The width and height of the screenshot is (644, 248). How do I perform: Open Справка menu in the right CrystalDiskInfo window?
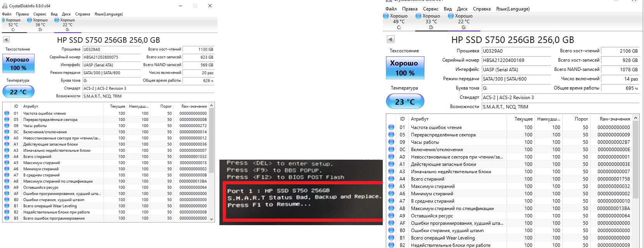coord(482,9)
